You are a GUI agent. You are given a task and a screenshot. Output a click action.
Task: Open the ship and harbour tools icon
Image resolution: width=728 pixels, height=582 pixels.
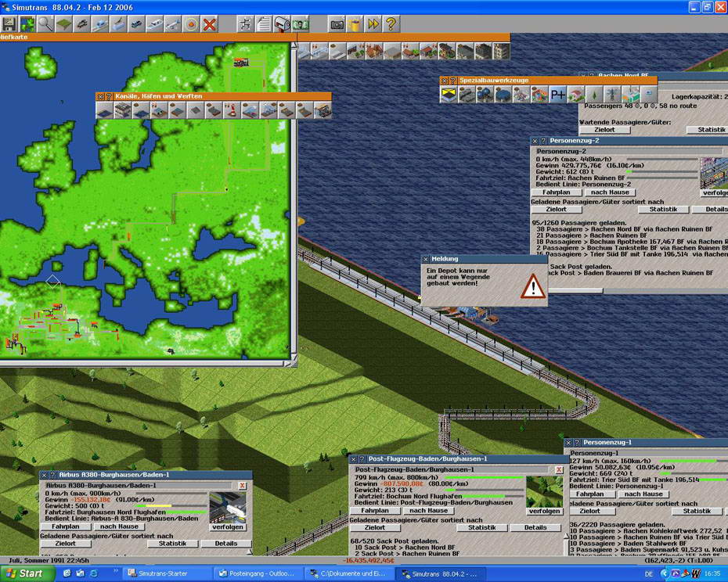tap(119, 24)
